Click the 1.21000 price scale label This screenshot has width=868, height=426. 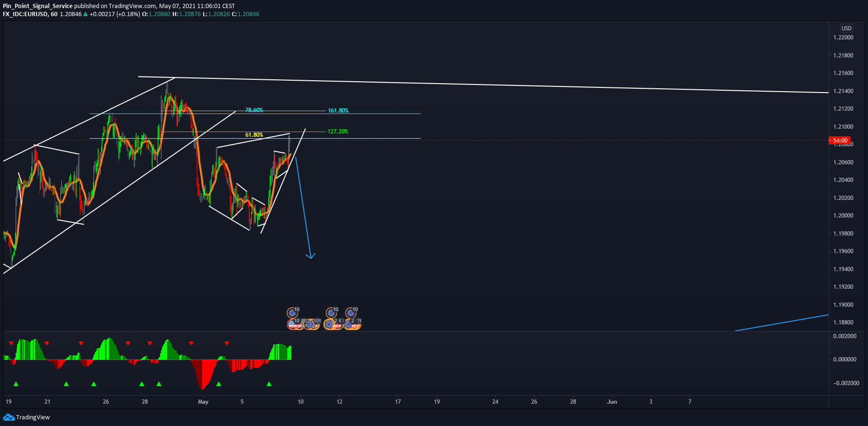[x=843, y=127]
